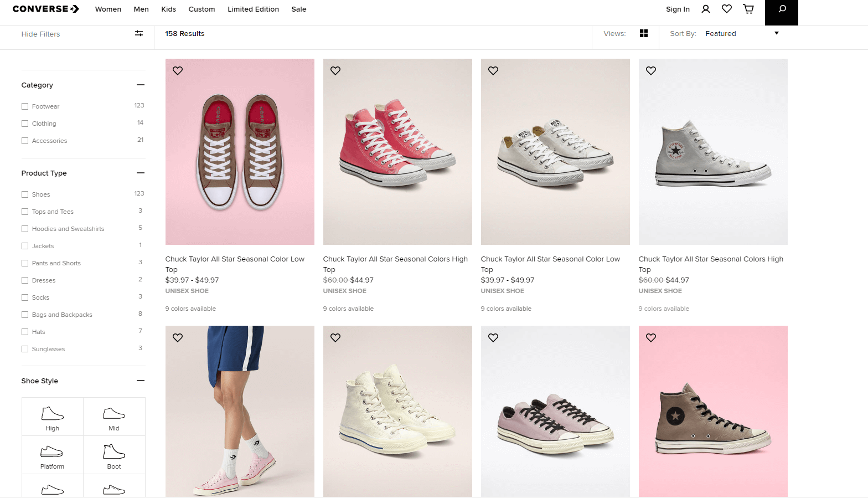This screenshot has width=868, height=498.
Task: Select the High shoe style
Action: [x=53, y=417]
